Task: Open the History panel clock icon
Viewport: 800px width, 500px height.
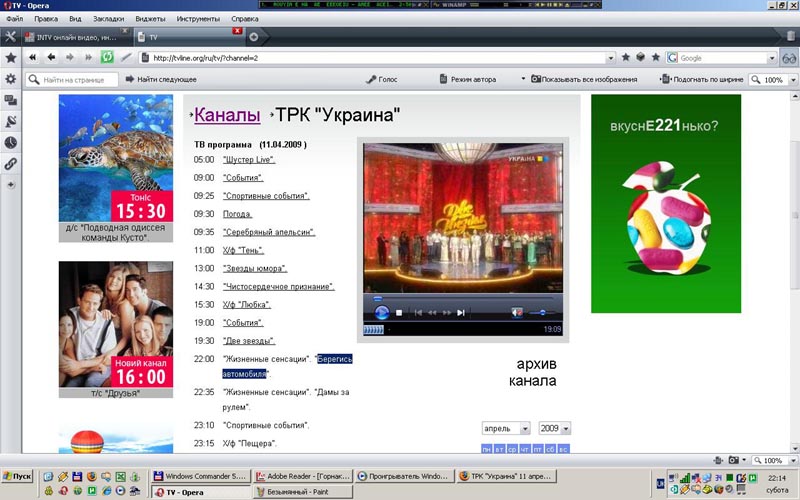Action: click(11, 142)
